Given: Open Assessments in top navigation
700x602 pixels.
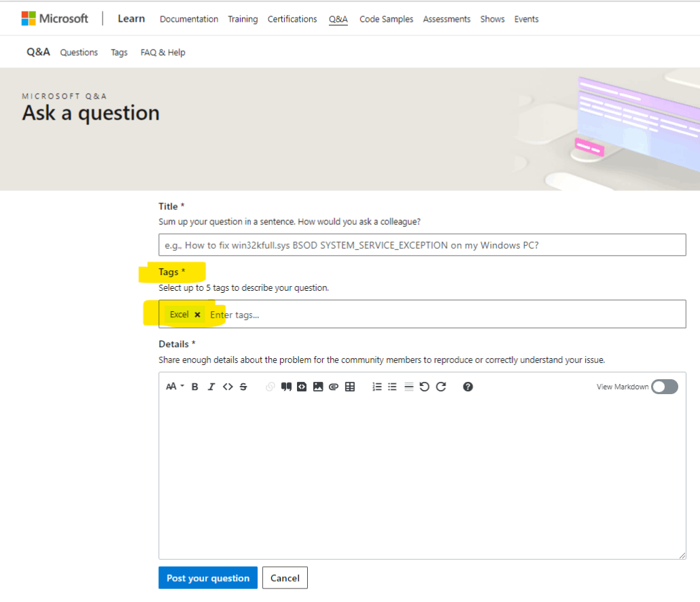Looking at the screenshot, I should 447,19.
